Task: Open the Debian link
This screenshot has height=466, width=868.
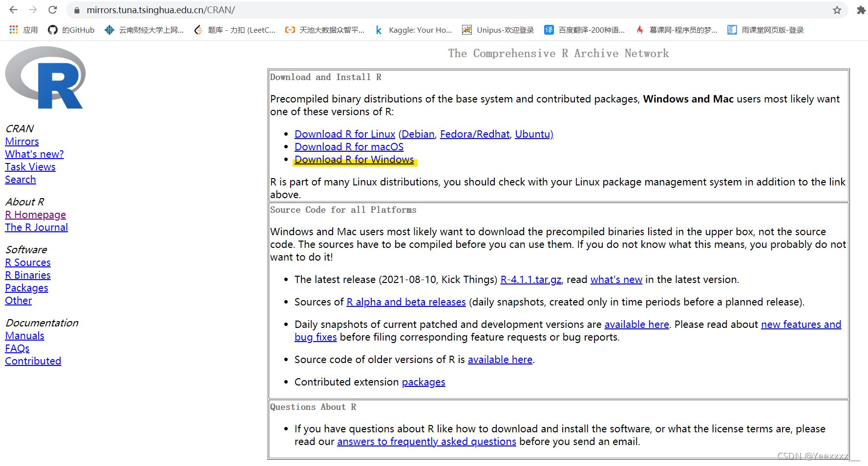Action: pos(418,134)
